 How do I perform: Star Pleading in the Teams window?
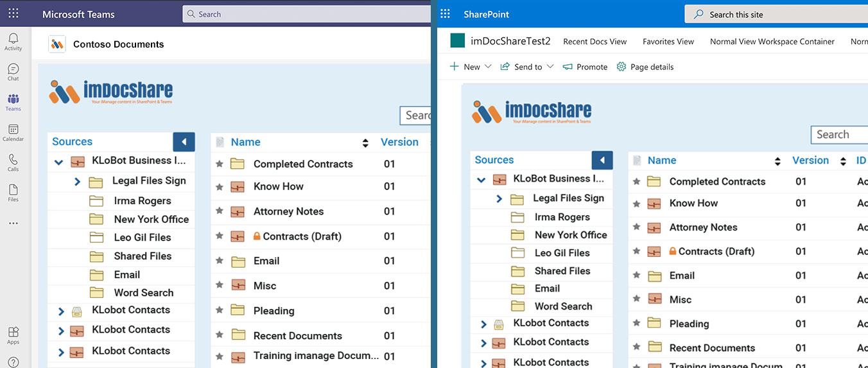(x=220, y=311)
